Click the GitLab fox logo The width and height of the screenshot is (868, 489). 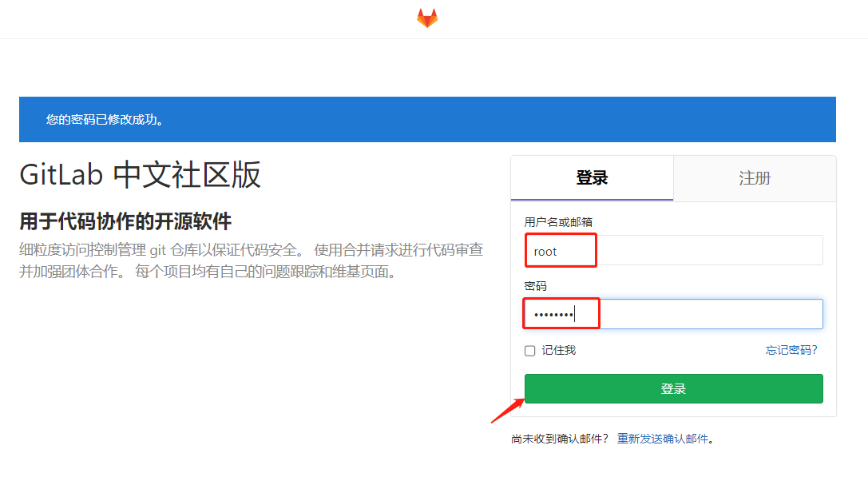coord(426,18)
